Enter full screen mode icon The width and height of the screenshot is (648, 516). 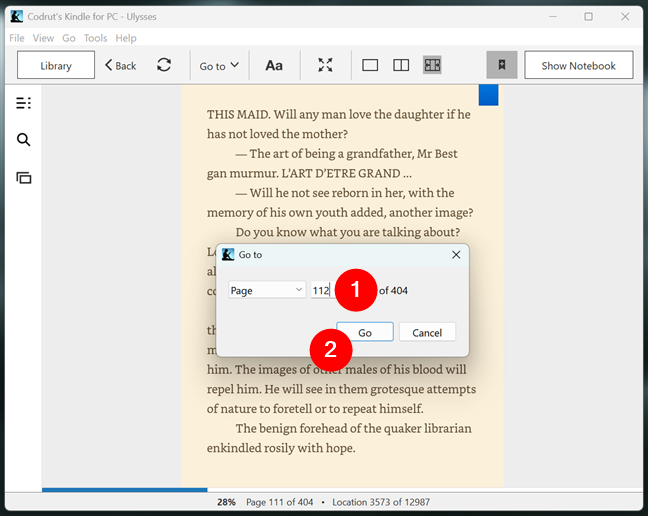325,65
